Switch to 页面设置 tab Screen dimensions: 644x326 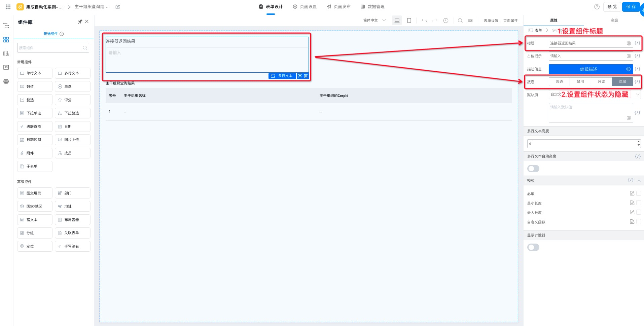pos(305,7)
